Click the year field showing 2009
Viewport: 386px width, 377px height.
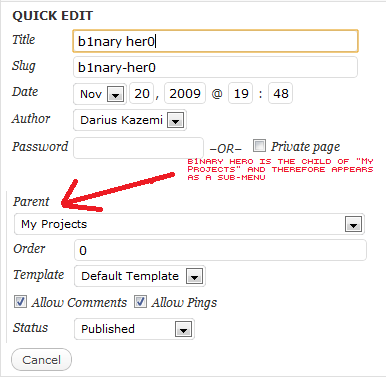tap(185, 94)
